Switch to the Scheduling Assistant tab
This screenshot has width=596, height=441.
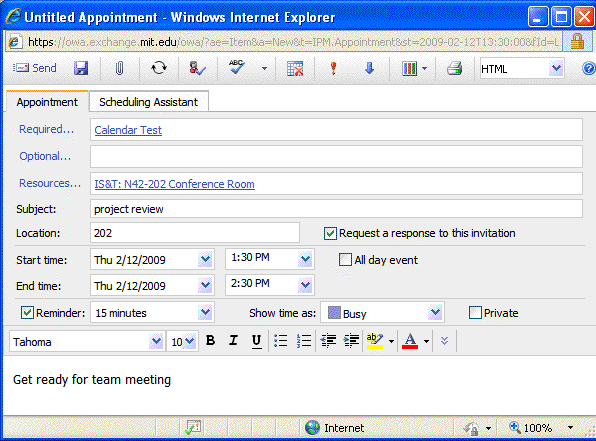click(149, 102)
